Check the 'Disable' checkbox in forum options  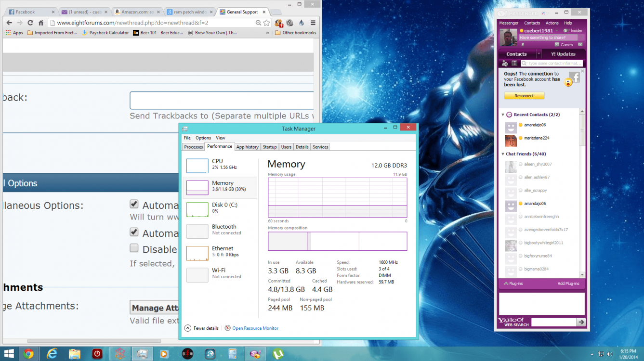[x=134, y=248]
